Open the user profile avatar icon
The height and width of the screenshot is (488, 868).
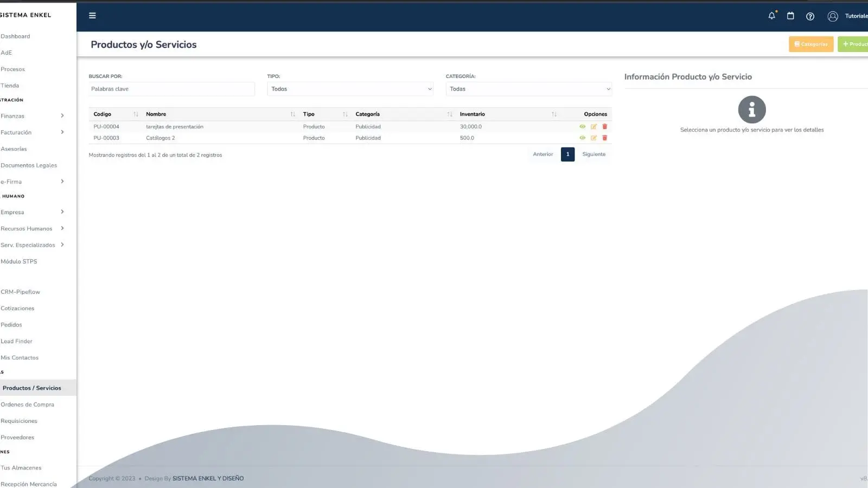[x=833, y=16]
